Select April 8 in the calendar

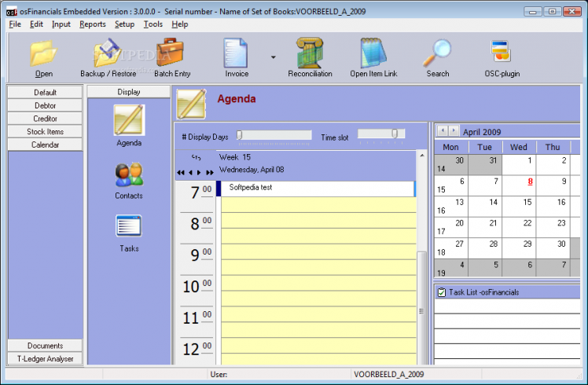519,185
